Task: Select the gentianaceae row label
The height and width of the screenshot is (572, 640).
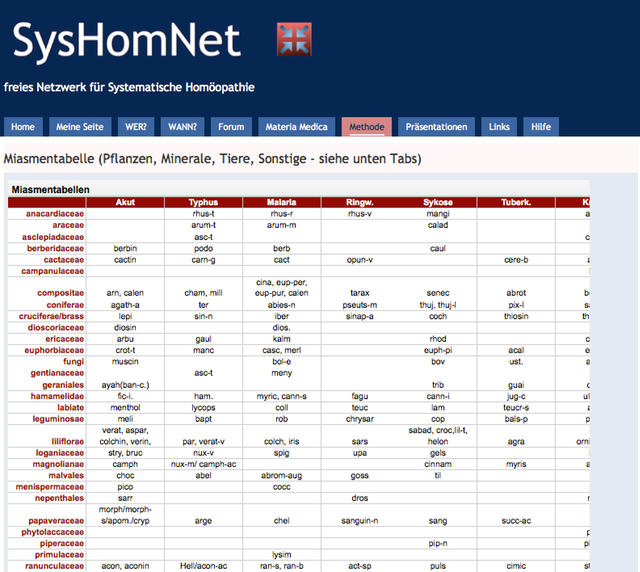Action: [x=57, y=373]
